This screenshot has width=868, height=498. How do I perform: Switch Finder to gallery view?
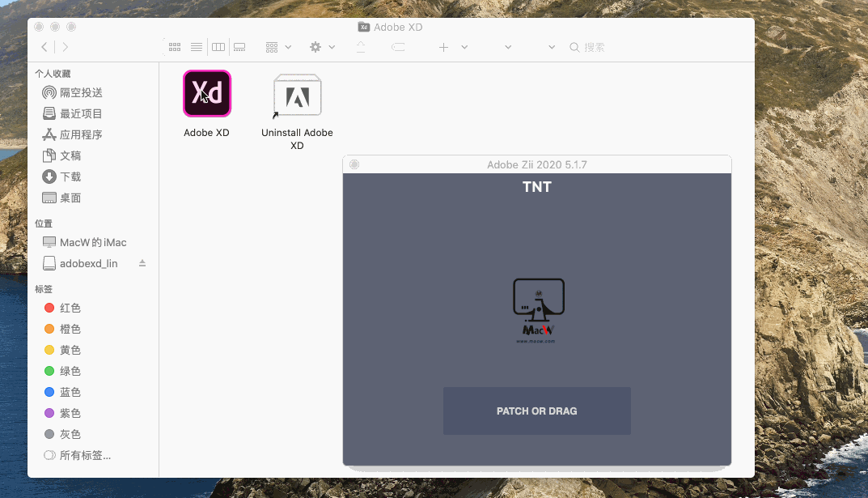pyautogui.click(x=239, y=47)
